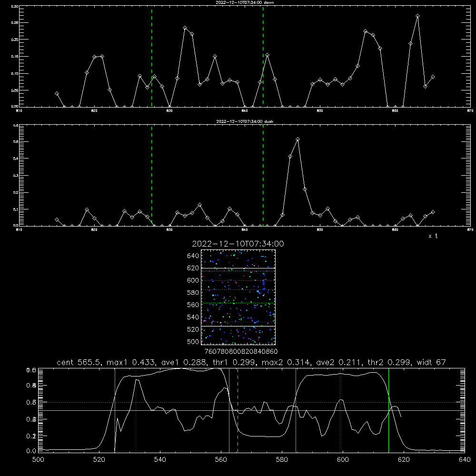Click the orange dashed center line in bottom plot
Image resolution: width=476 pixels, height=476 pixels.
pos(238,410)
